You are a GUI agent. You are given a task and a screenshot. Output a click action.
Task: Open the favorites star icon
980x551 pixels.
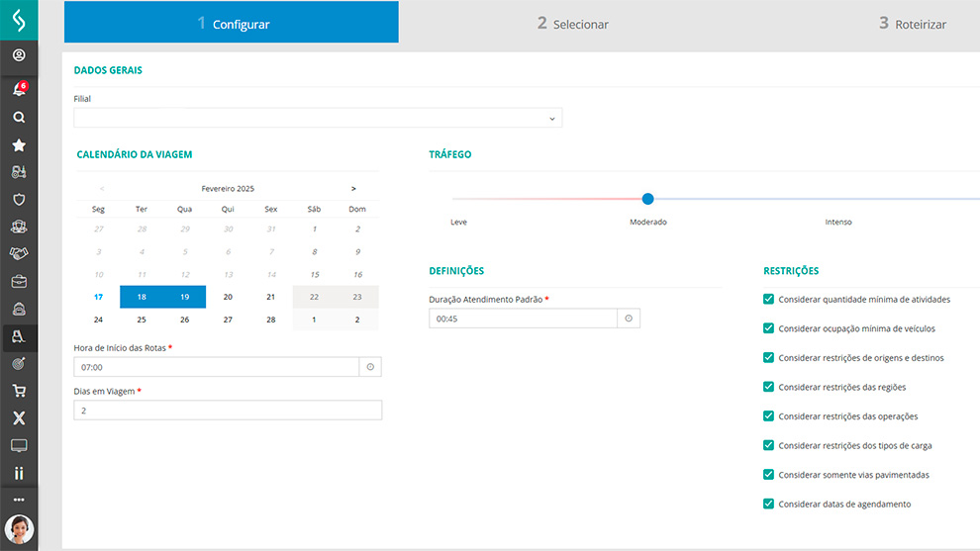click(x=19, y=145)
